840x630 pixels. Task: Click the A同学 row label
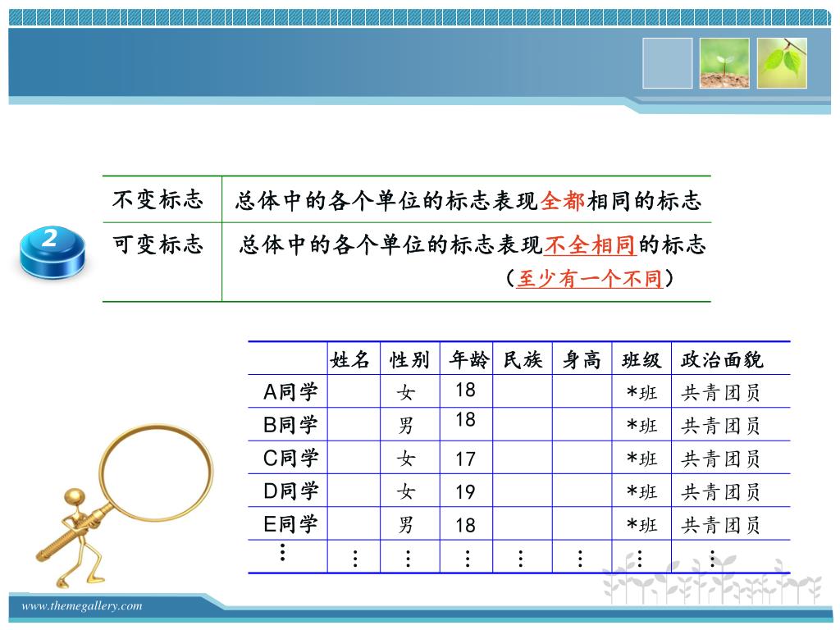pyautogui.click(x=290, y=392)
